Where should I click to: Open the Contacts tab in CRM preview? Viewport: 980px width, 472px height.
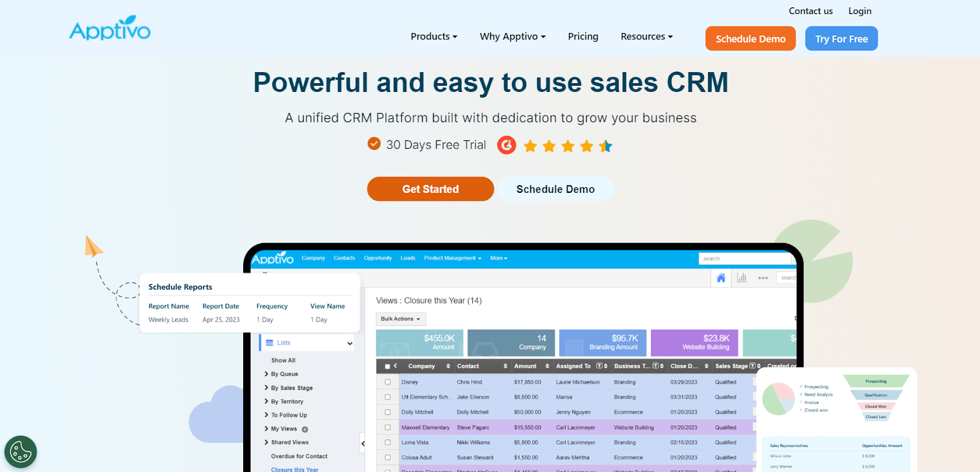(x=344, y=258)
